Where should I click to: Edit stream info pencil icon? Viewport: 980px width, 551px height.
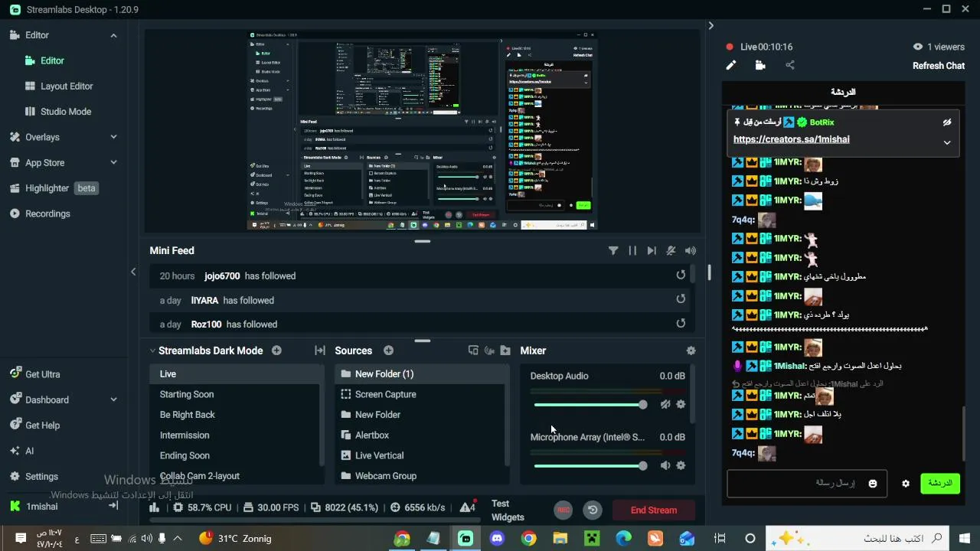[731, 66]
